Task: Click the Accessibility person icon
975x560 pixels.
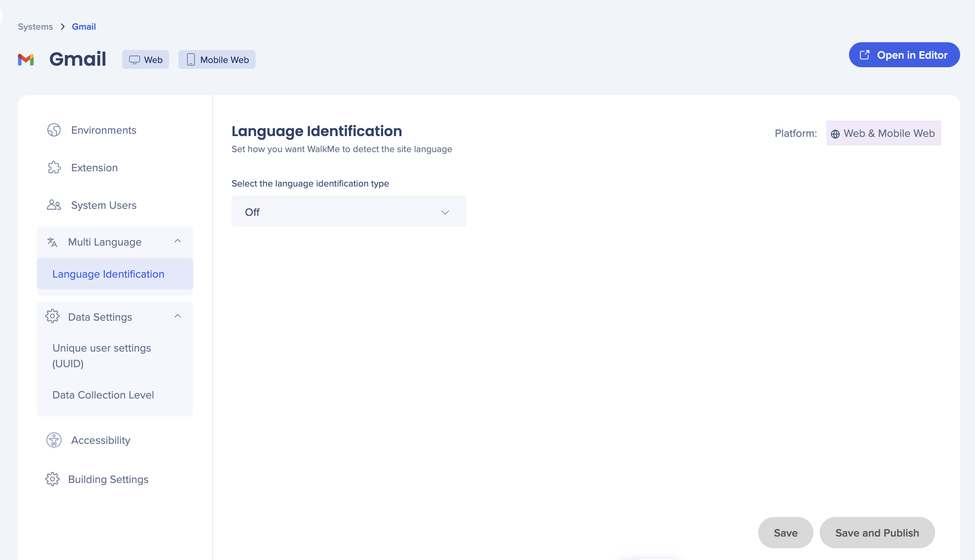Action: coord(54,440)
